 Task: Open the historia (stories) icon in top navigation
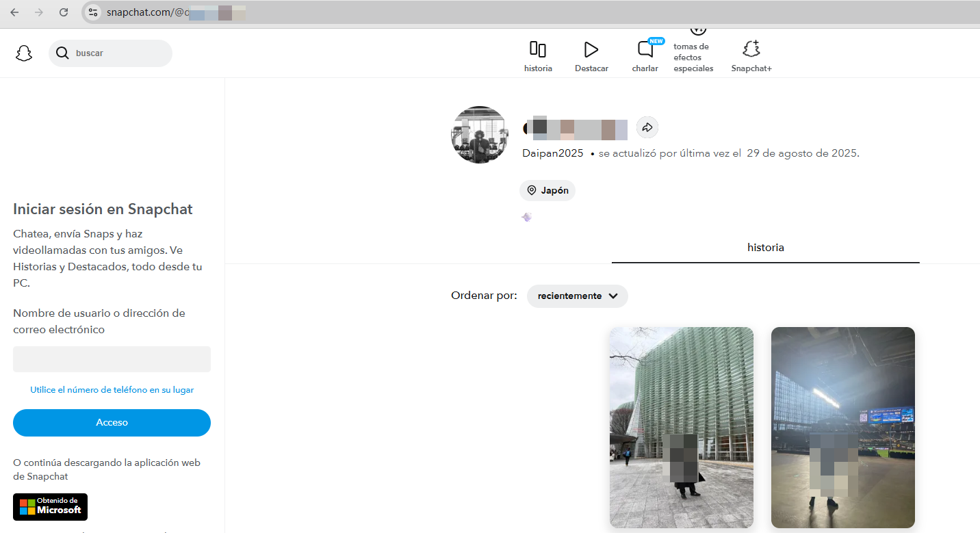(538, 49)
